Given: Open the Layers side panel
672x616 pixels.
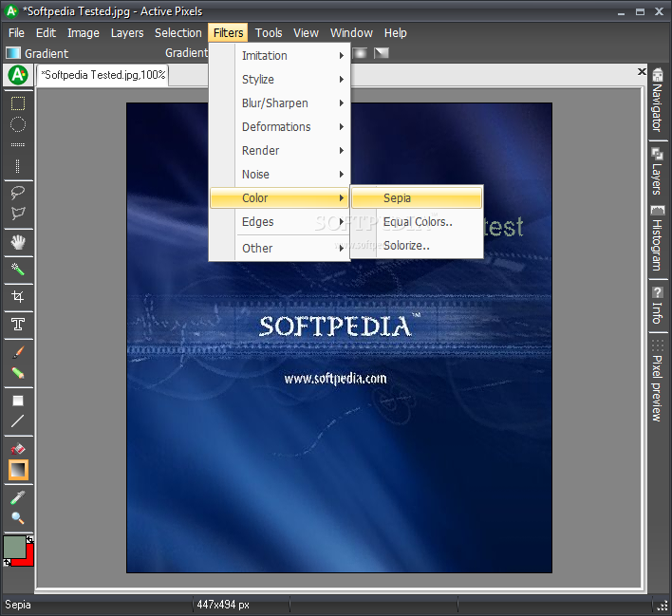Looking at the screenshot, I should click(658, 171).
